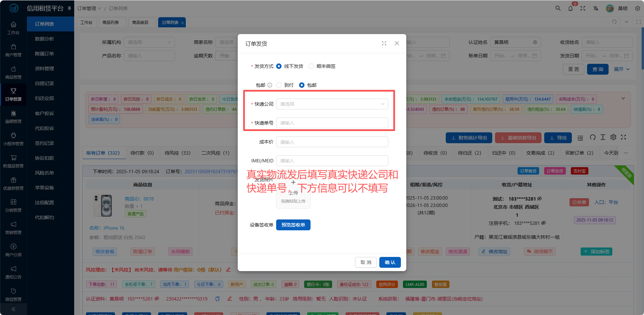Click the 预览签收单 button
Viewport: 644px width, 315px height.
(x=293, y=225)
